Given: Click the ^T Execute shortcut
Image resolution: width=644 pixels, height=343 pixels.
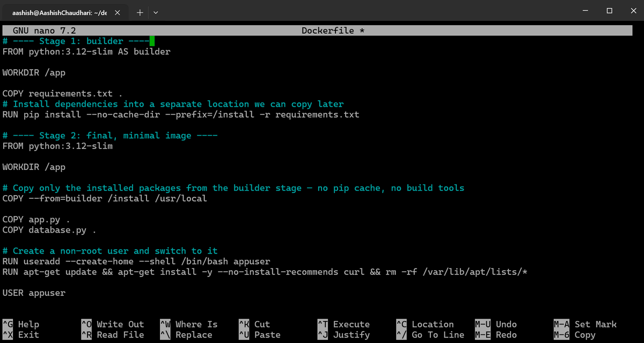Looking at the screenshot, I should click(343, 324).
